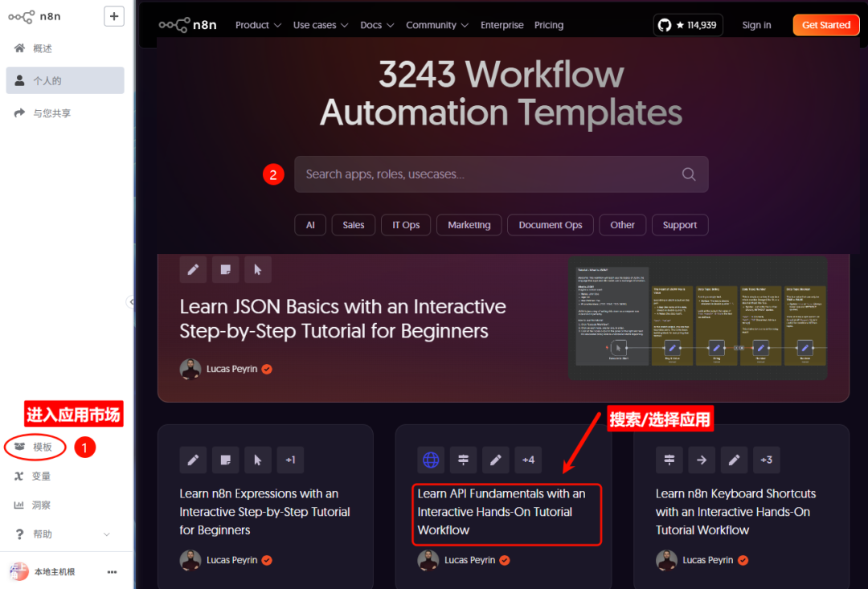
Task: Click globe icon on API Fundamentals card
Action: [x=431, y=460]
